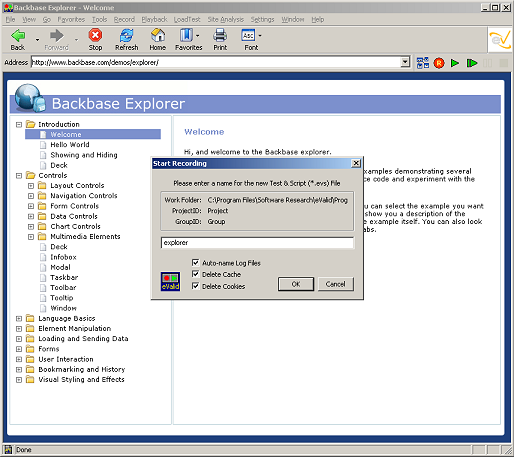Open the Font size dropdown arrow
Screen dimensions: 514x457
click(x=260, y=35)
